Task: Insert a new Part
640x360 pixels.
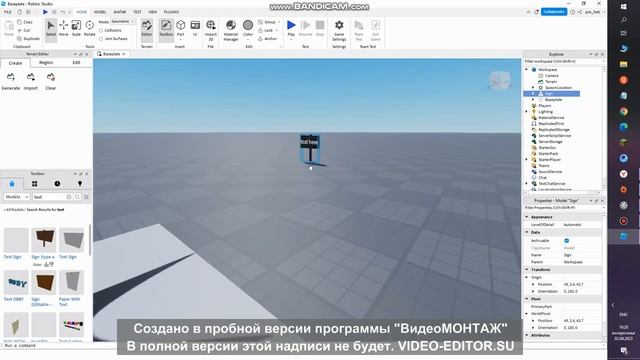Action: coord(180,29)
